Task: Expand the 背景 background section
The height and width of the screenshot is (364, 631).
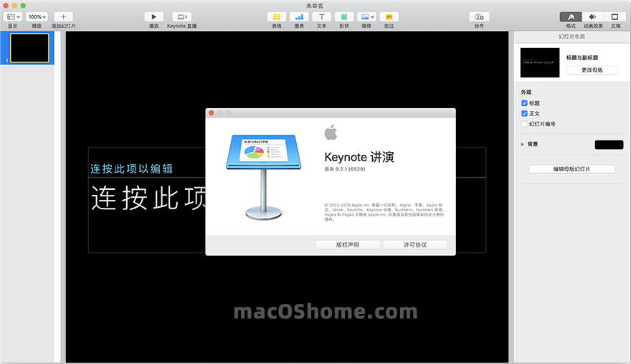Action: click(x=523, y=144)
